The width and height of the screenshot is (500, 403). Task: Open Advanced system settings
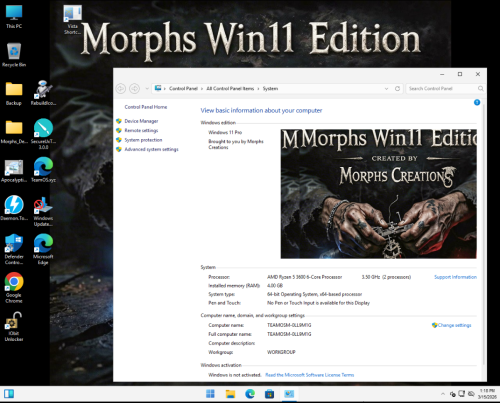click(151, 149)
